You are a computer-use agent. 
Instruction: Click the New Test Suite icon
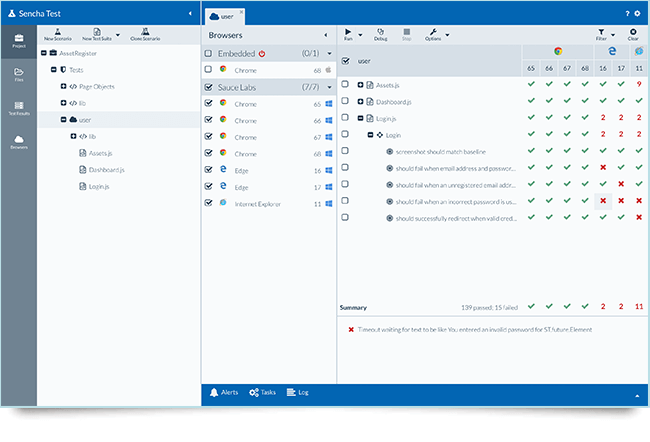tap(97, 34)
